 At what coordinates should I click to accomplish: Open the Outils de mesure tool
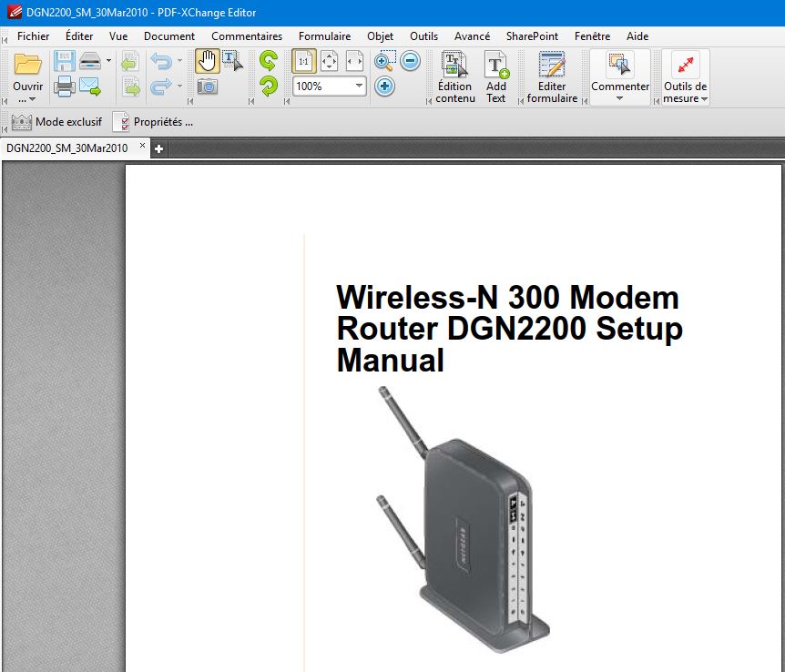pyautogui.click(x=685, y=76)
